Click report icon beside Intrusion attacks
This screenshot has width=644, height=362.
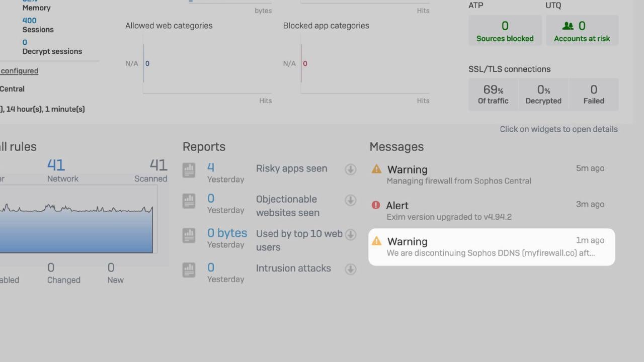[189, 270]
